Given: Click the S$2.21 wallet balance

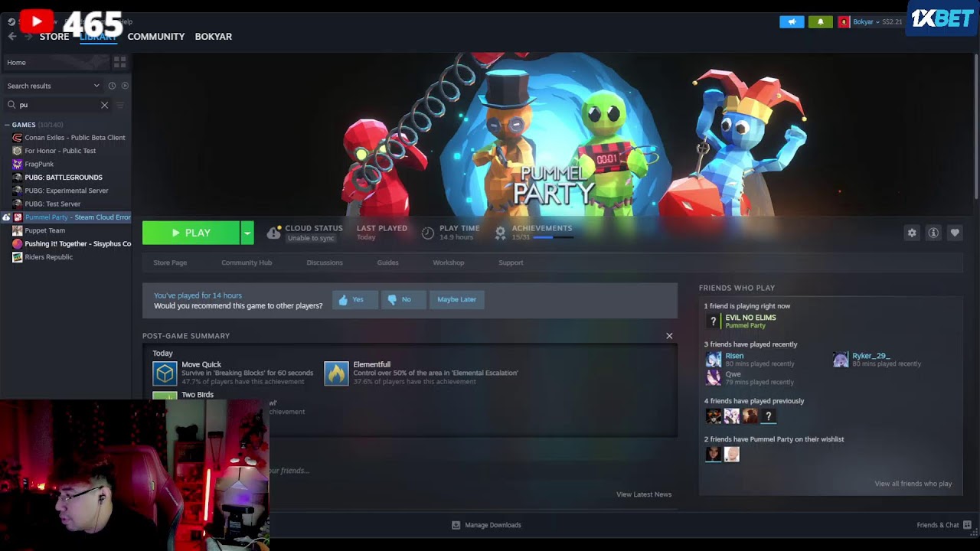Looking at the screenshot, I should click(892, 22).
